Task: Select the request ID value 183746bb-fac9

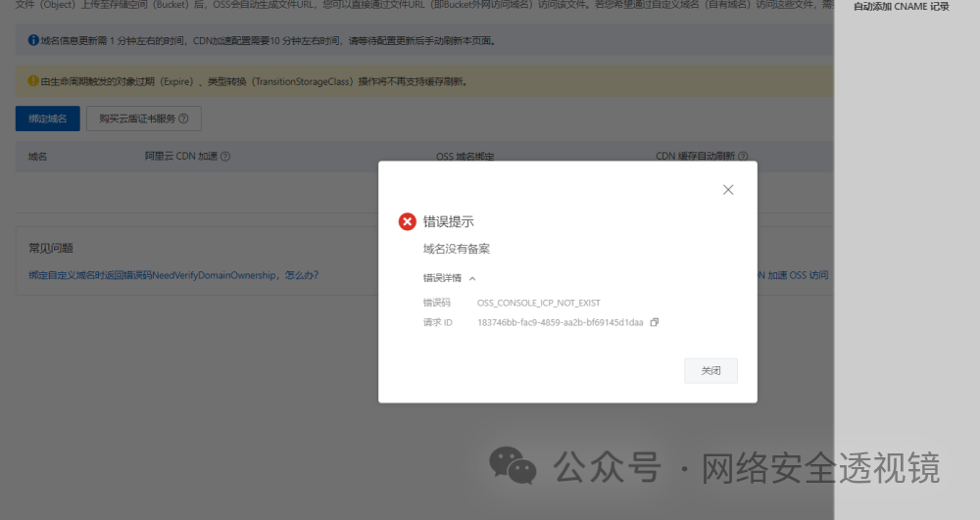Action: [560, 322]
